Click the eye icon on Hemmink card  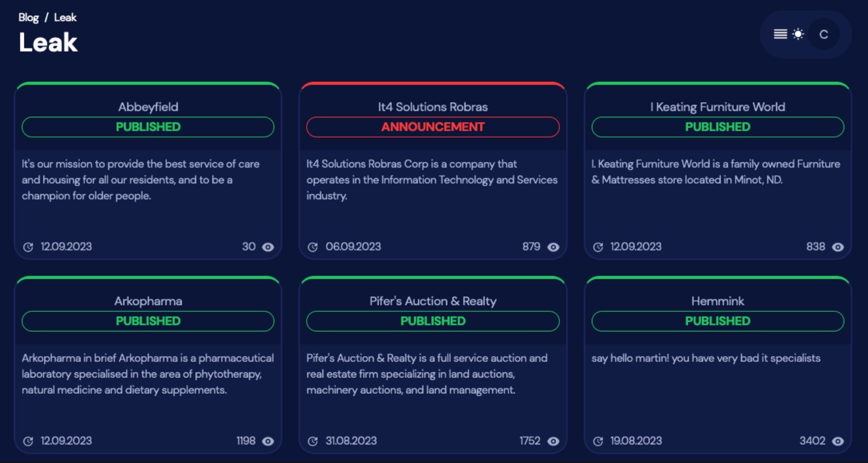838,441
